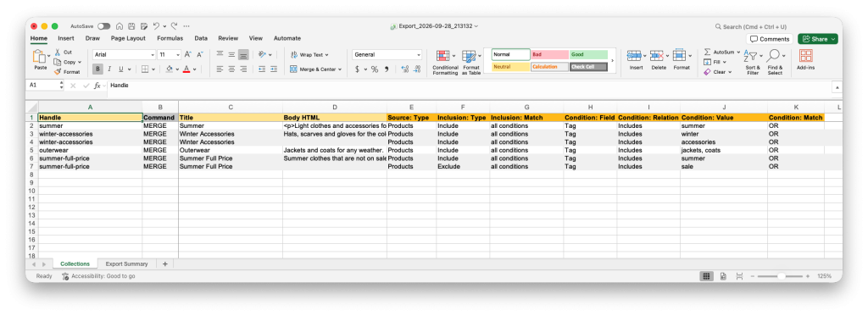The width and height of the screenshot is (868, 316).
Task: Toggle Wrap Text
Action: tap(309, 55)
